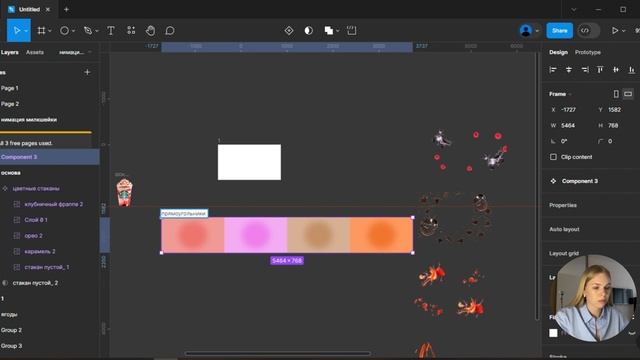Add a new page with plus icon
Viewport: 640px width, 360px height.
pos(87,72)
